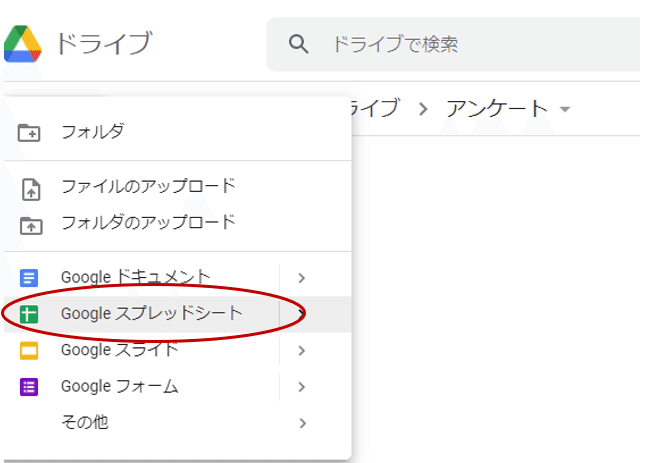This screenshot has height=463, width=650.
Task: Click the ドライブ title text in header
Action: tap(104, 43)
